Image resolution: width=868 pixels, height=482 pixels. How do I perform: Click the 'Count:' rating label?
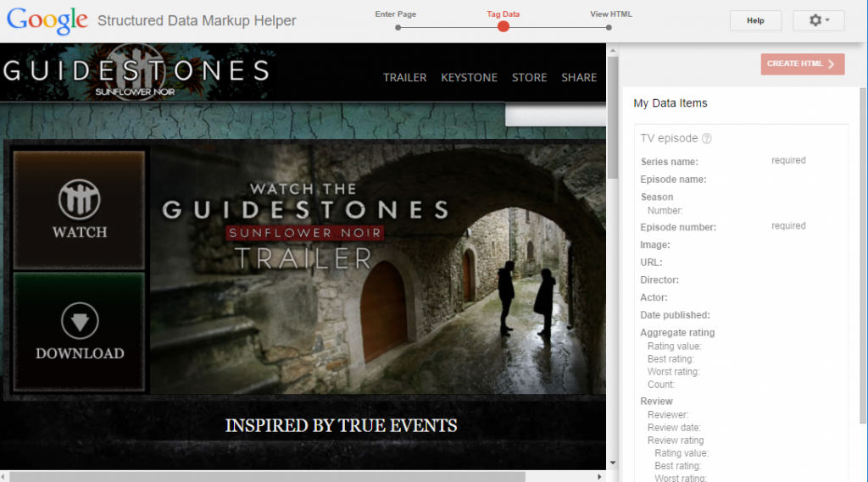tap(661, 385)
